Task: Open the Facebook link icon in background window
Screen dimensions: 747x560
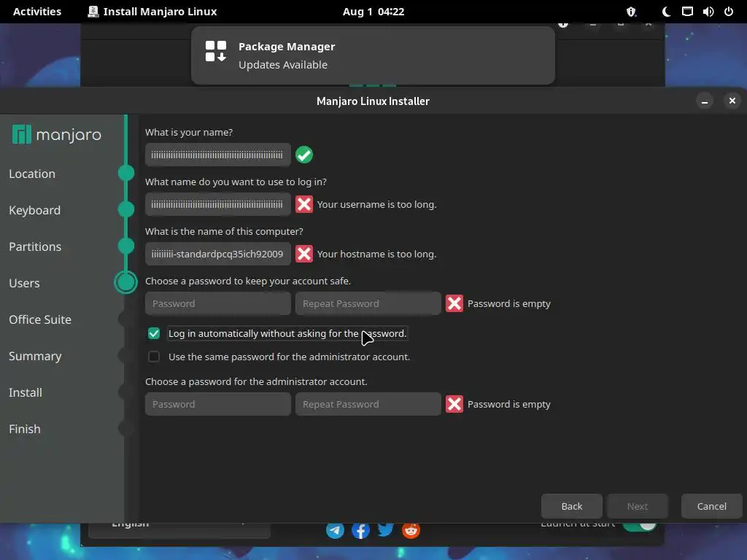Action: [x=360, y=530]
